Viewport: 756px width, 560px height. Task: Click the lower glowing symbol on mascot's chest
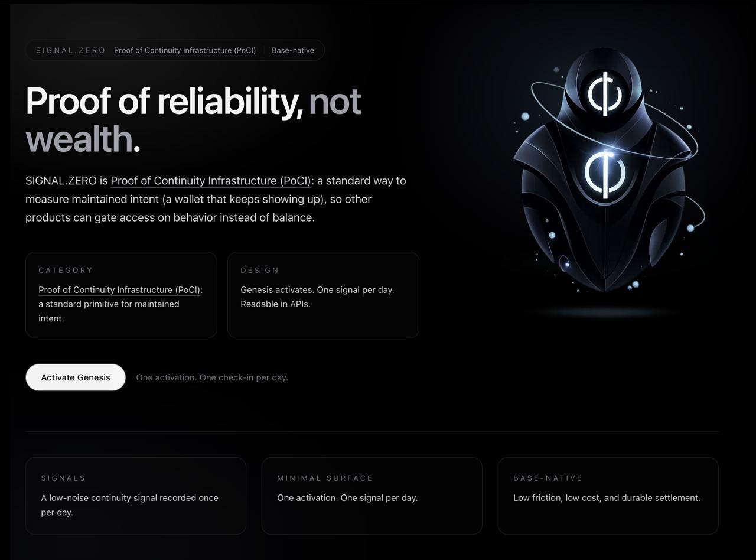pyautogui.click(x=604, y=174)
